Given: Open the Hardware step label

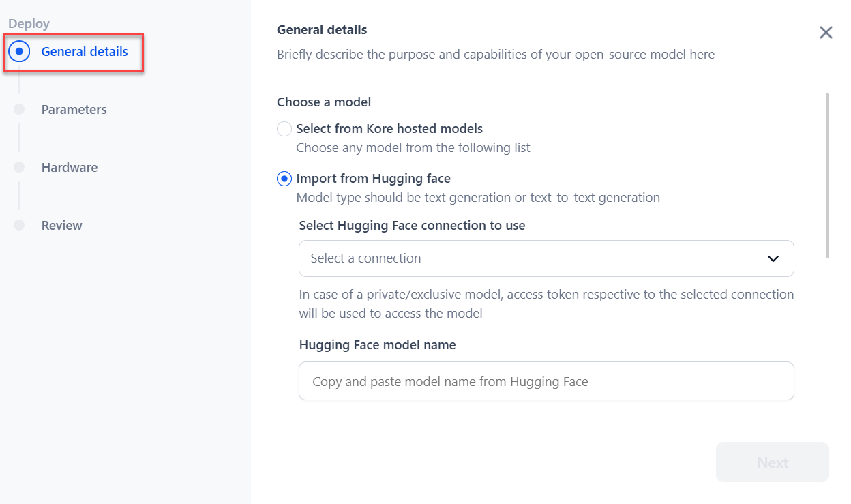Looking at the screenshot, I should [69, 167].
